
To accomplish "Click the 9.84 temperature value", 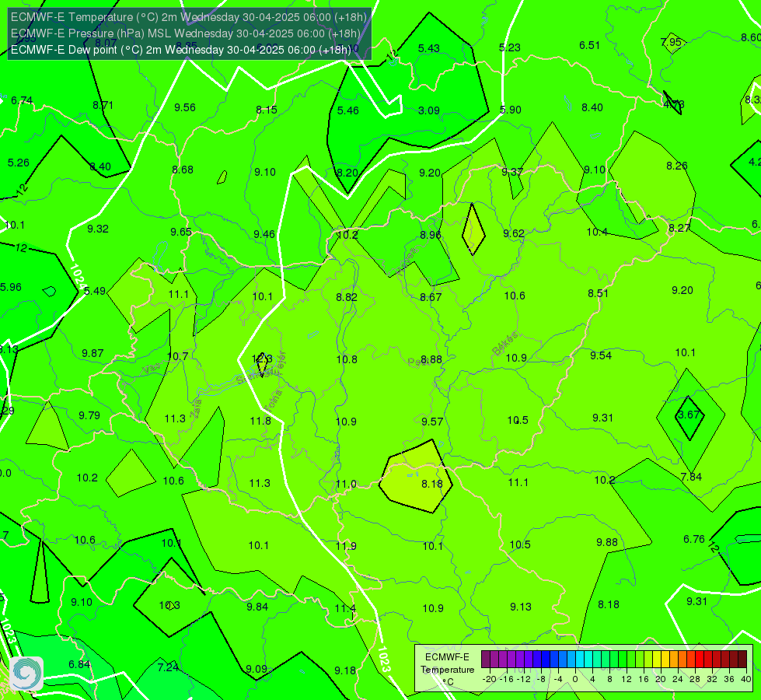I will 257,607.
